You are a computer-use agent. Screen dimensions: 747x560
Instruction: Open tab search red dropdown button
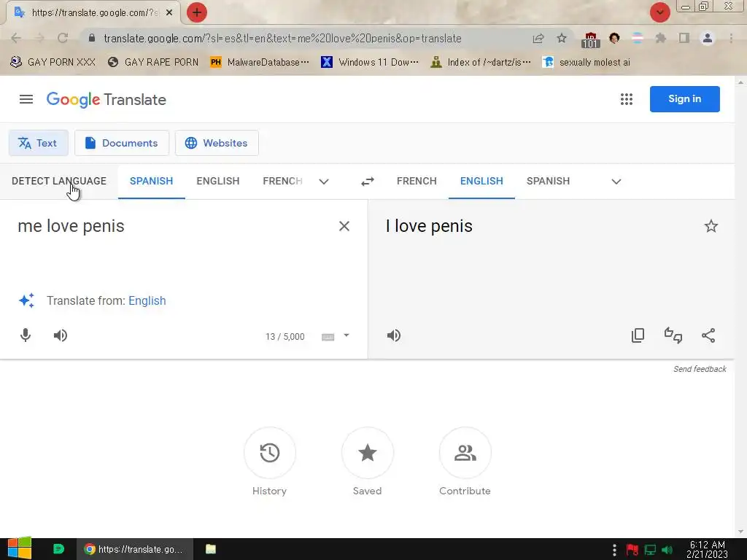click(x=659, y=12)
